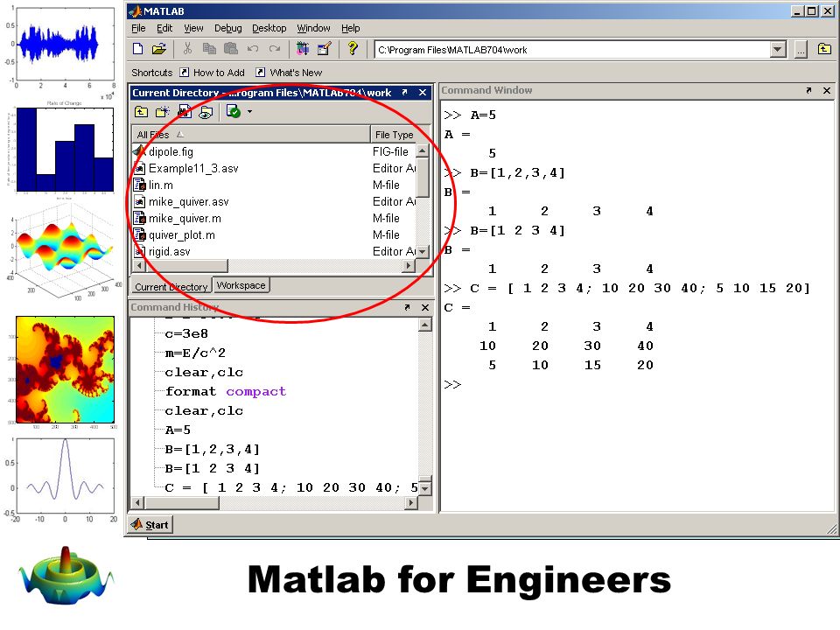The width and height of the screenshot is (840, 630).
Task: Click file list scroll left arrow
Action: click(x=139, y=265)
